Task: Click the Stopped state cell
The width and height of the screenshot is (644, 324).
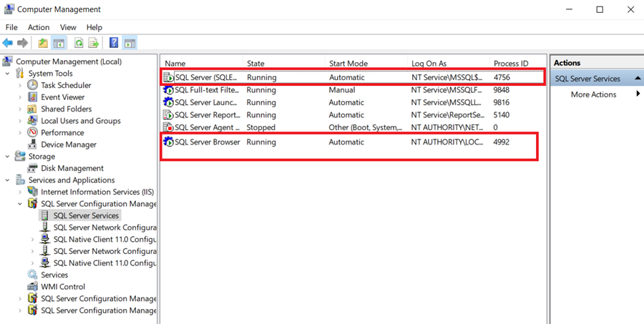Action: click(260, 127)
